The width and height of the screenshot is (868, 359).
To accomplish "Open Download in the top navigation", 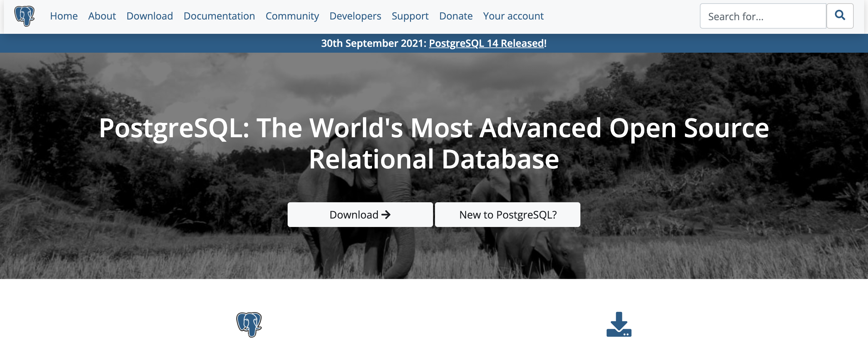I will [x=150, y=16].
